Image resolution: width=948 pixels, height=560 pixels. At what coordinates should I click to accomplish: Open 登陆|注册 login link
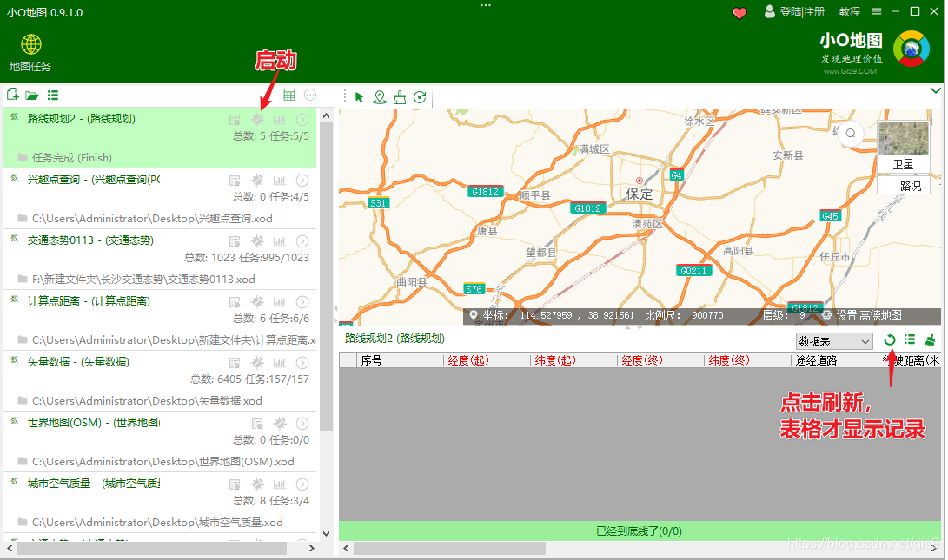click(795, 12)
